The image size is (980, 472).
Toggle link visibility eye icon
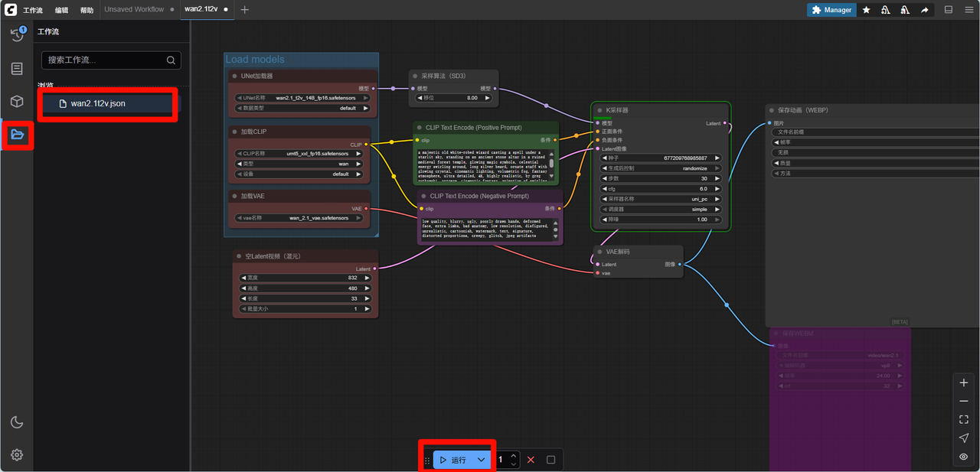click(x=964, y=457)
